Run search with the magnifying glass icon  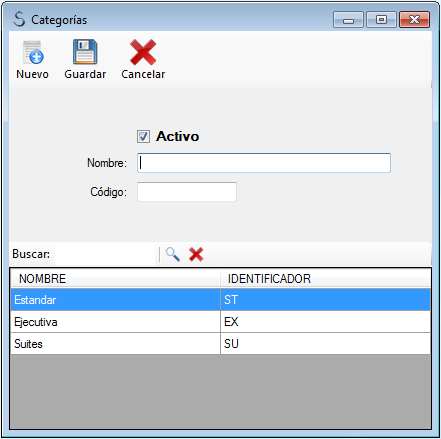coord(173,255)
